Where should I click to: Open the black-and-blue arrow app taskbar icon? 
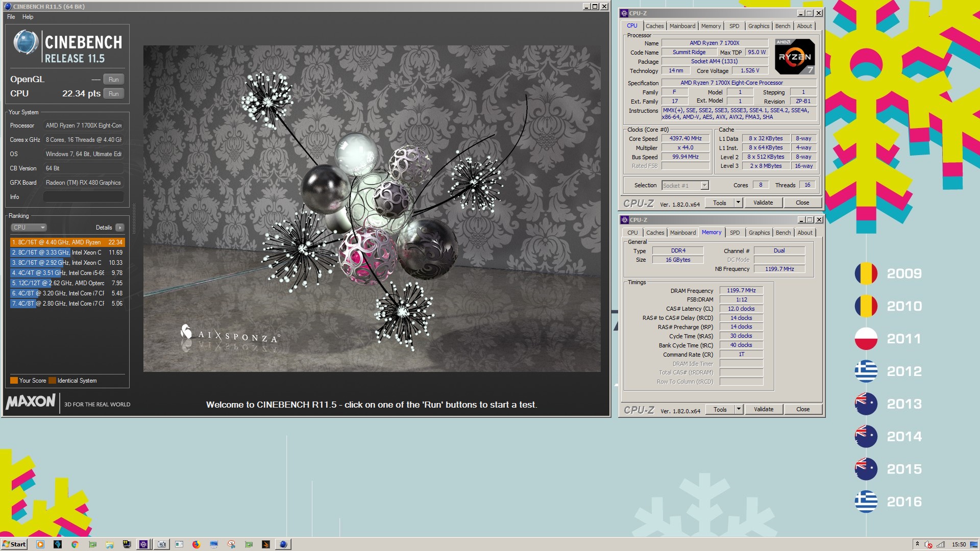(x=58, y=544)
